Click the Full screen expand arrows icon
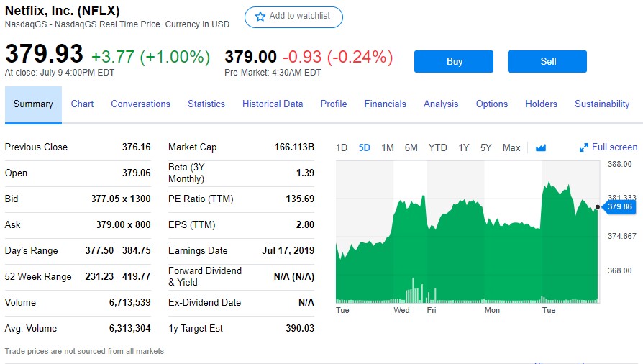The height and width of the screenshot is (364, 643). (x=583, y=147)
